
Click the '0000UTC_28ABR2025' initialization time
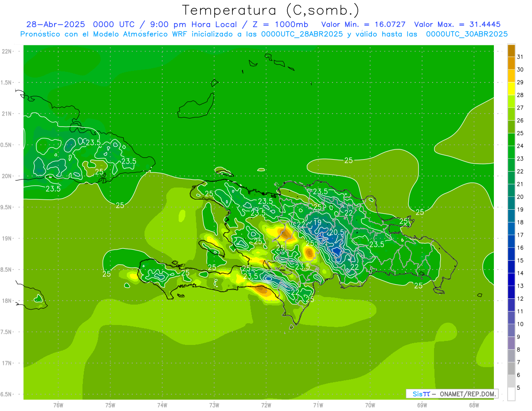pos(302,34)
